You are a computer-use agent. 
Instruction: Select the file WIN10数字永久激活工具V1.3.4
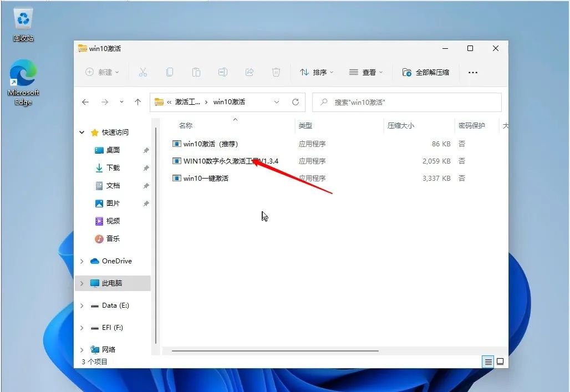(x=231, y=161)
